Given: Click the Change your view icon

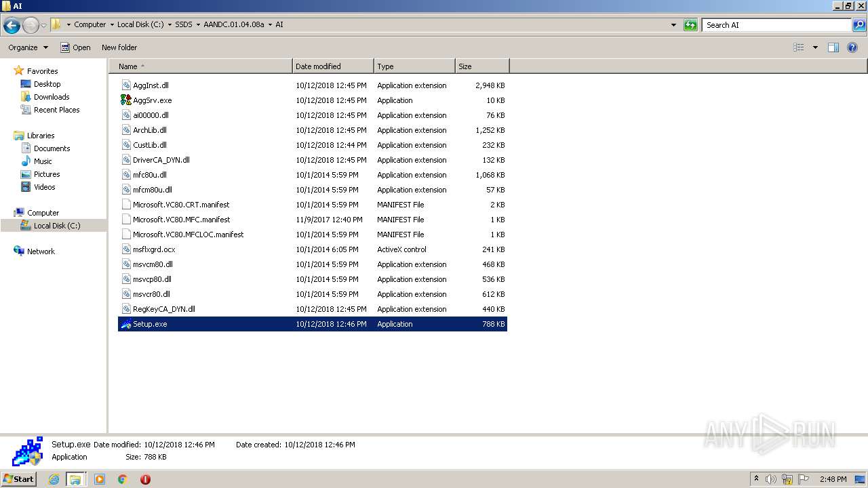Looking at the screenshot, I should (x=799, y=47).
